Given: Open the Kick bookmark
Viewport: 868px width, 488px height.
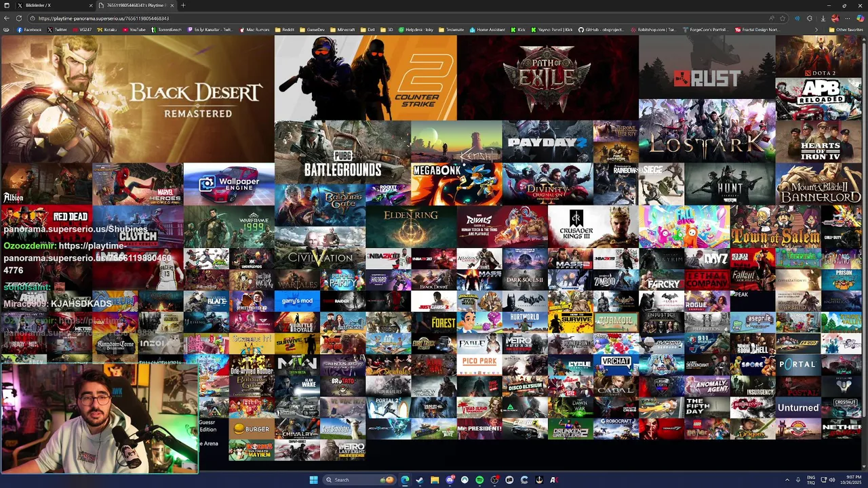Looking at the screenshot, I should (x=519, y=30).
